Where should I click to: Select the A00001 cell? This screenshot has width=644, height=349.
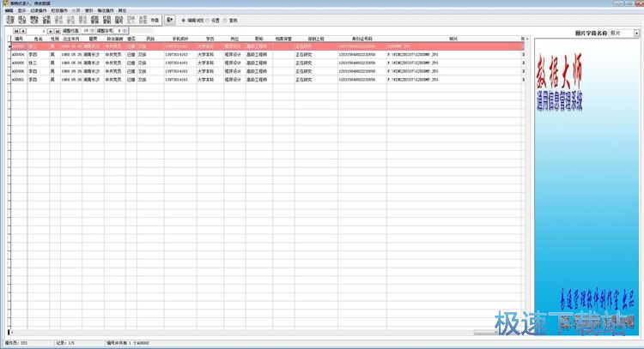(x=19, y=80)
